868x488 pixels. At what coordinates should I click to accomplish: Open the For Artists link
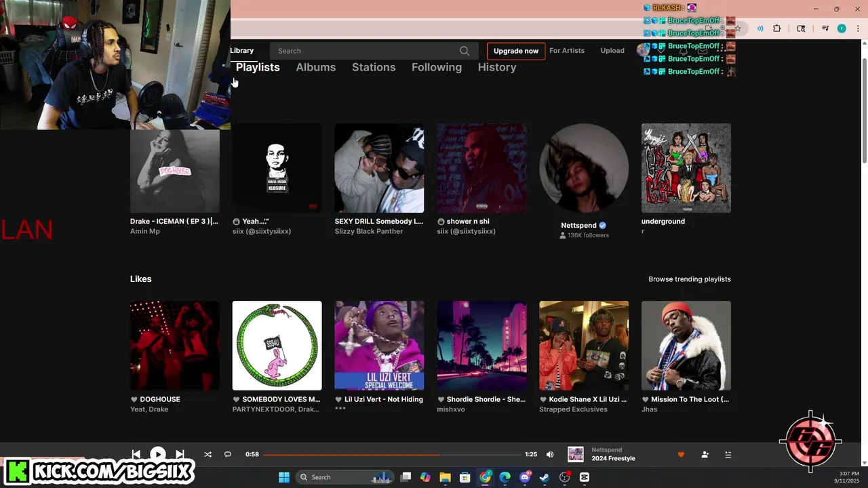(567, 51)
